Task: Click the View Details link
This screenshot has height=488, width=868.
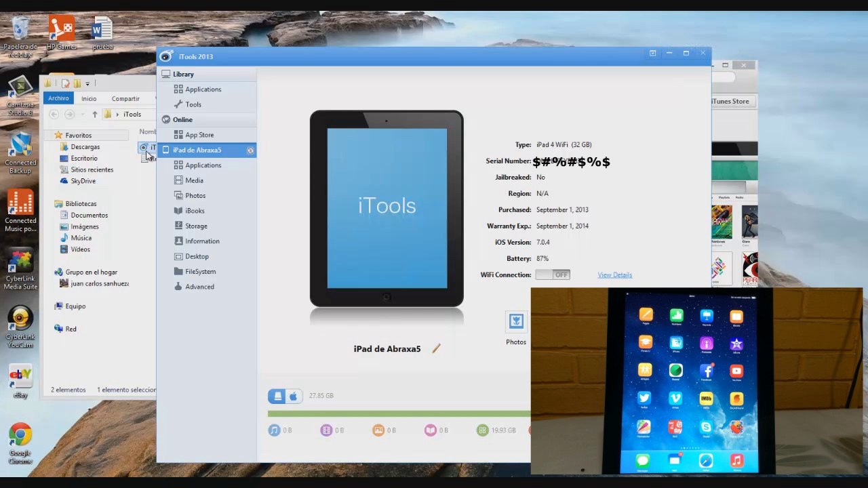Action: (615, 275)
